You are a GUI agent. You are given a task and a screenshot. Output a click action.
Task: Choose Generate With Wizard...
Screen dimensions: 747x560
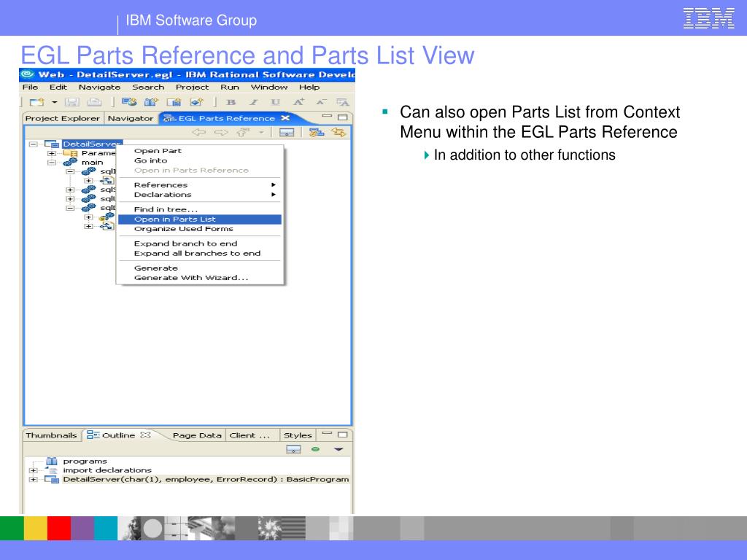point(199,278)
